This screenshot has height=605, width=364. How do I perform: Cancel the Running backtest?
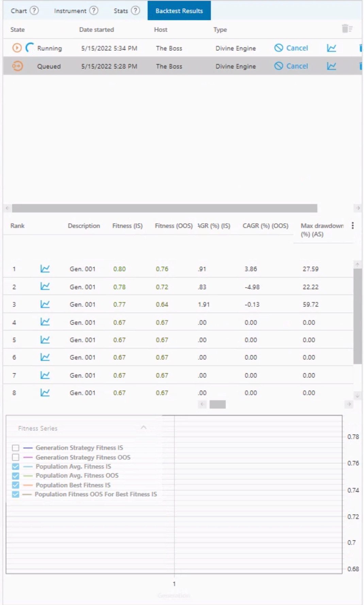coord(291,48)
